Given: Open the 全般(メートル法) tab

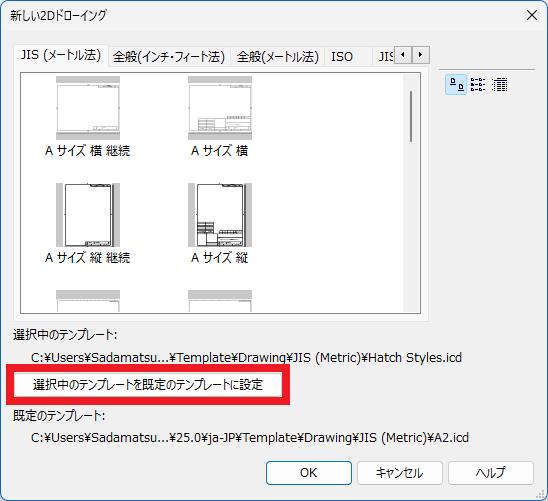Looking at the screenshot, I should (x=277, y=57).
